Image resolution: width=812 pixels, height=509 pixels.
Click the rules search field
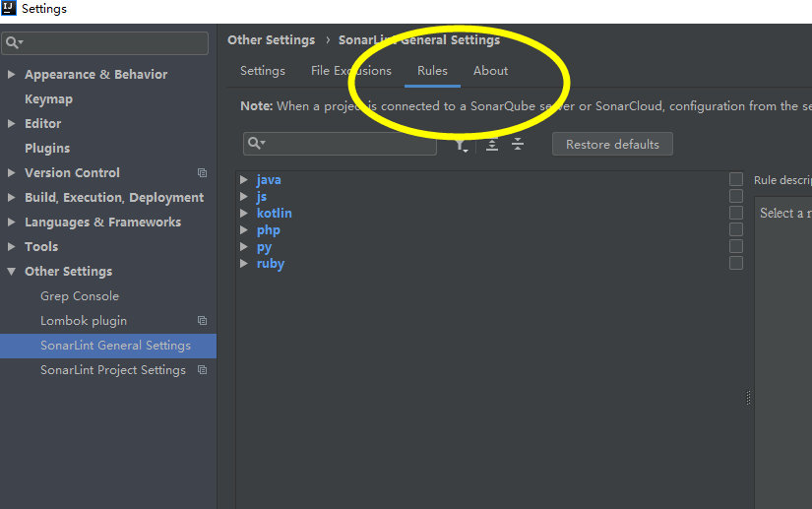(340, 144)
